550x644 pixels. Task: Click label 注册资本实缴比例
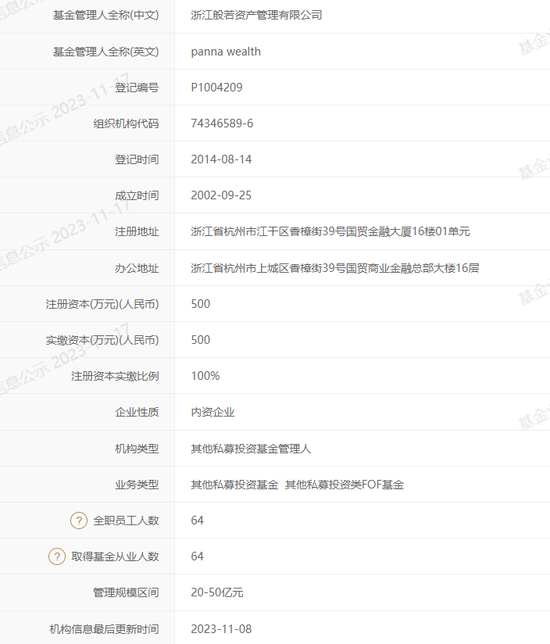coord(115,376)
